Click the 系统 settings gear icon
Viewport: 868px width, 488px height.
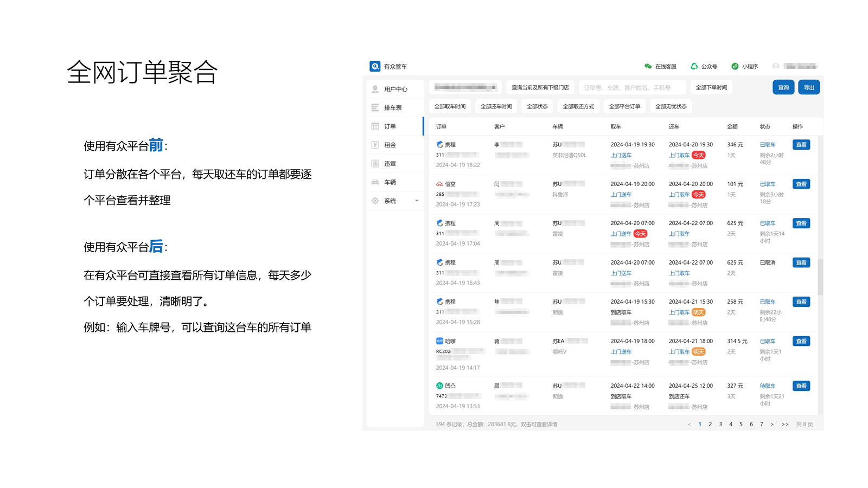[375, 201]
